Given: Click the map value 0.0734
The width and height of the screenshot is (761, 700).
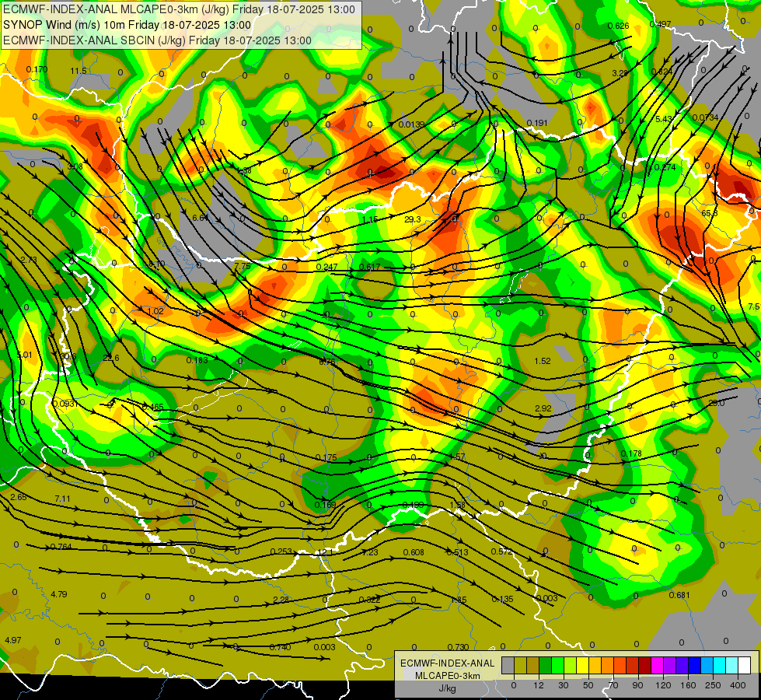Looking at the screenshot, I should coord(705,117).
